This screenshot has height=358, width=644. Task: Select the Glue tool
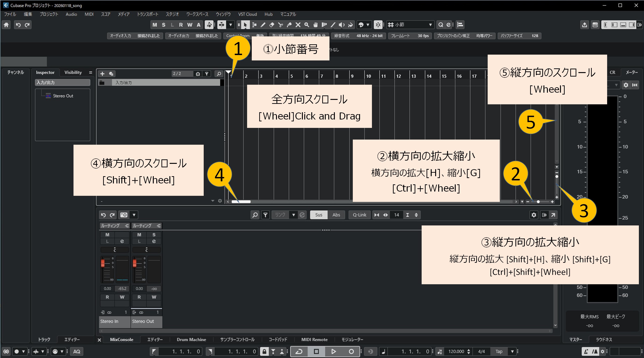click(290, 25)
